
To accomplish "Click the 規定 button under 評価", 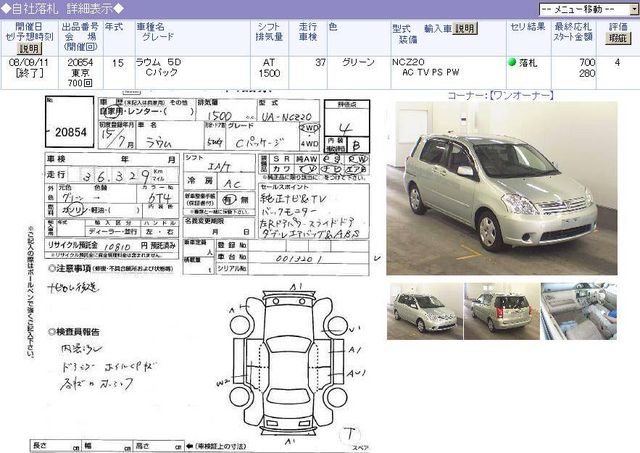I will pos(618,38).
